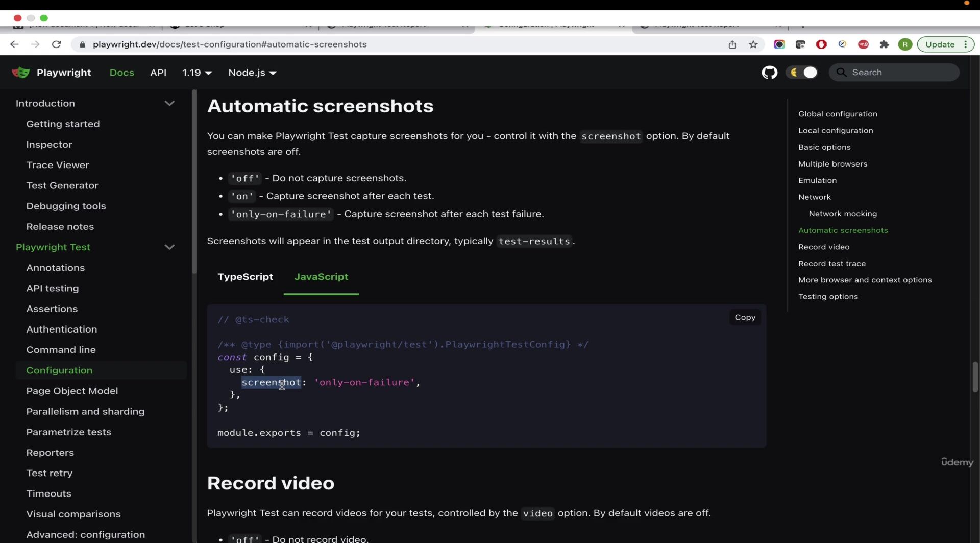Viewport: 980px width, 543px height.
Task: Open the 1.19 version dropdown
Action: click(197, 73)
